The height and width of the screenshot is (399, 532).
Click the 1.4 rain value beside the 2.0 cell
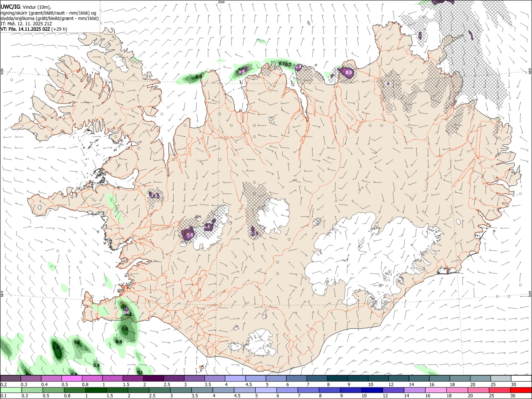coord(76,342)
